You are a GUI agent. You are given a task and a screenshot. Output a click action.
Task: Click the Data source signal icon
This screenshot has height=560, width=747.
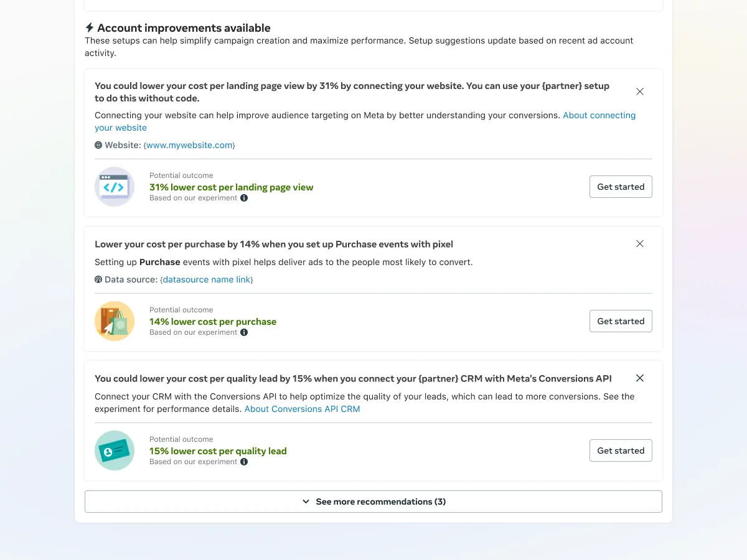click(x=98, y=279)
